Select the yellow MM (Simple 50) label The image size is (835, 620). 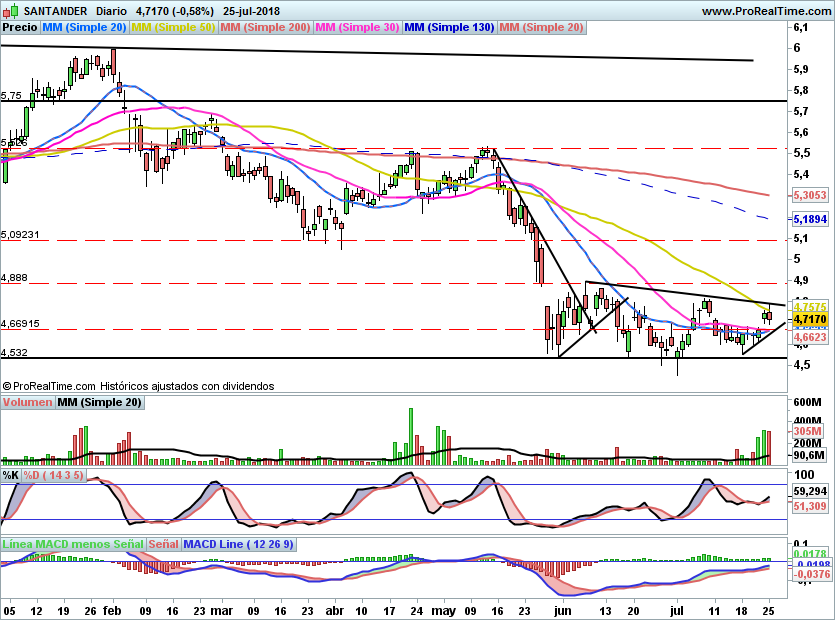[x=173, y=27]
